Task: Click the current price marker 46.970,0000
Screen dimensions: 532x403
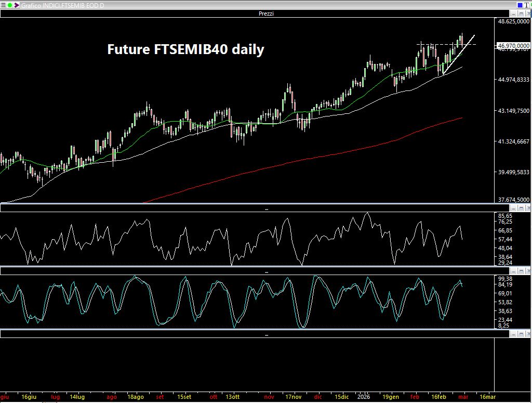Action: coord(513,45)
